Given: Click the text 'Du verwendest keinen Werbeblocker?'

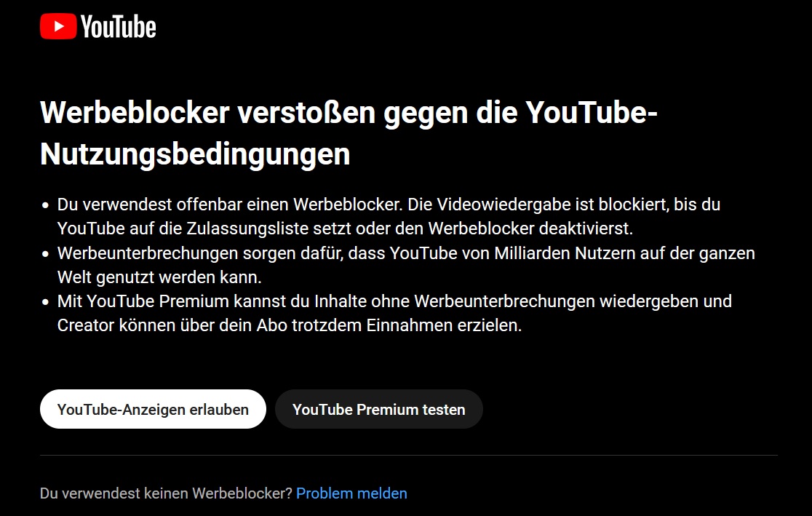Looking at the screenshot, I should click(166, 493).
